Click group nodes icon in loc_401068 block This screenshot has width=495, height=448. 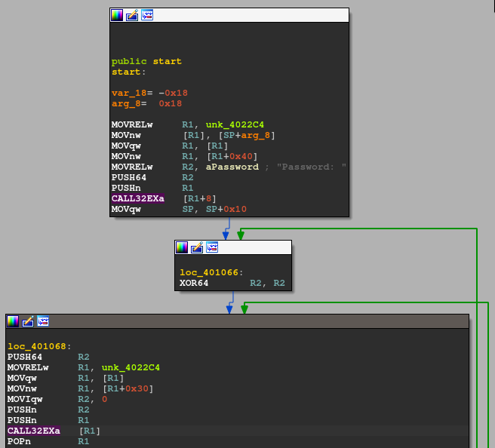(x=43, y=321)
